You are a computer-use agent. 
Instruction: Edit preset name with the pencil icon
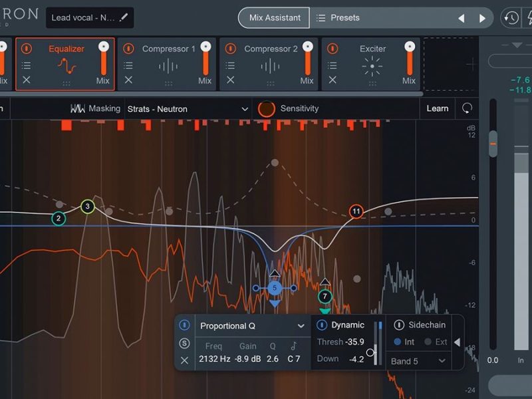click(x=124, y=17)
